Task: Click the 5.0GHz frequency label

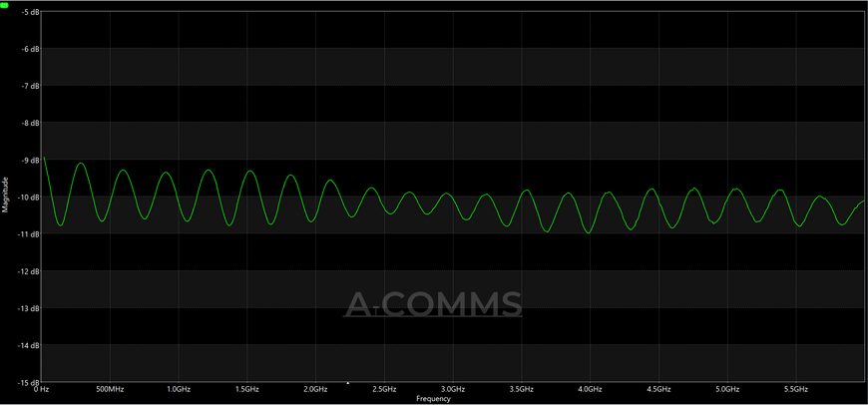Action: tap(727, 389)
